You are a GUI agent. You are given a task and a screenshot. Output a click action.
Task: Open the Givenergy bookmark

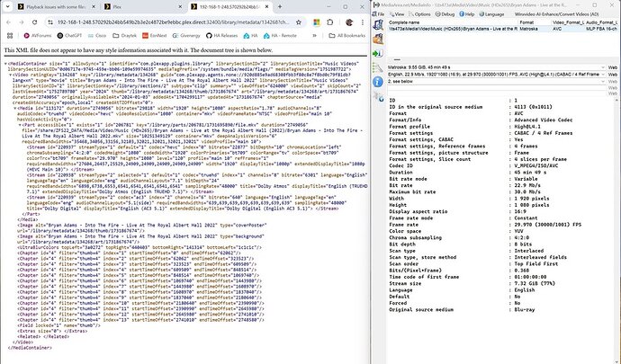186,36
